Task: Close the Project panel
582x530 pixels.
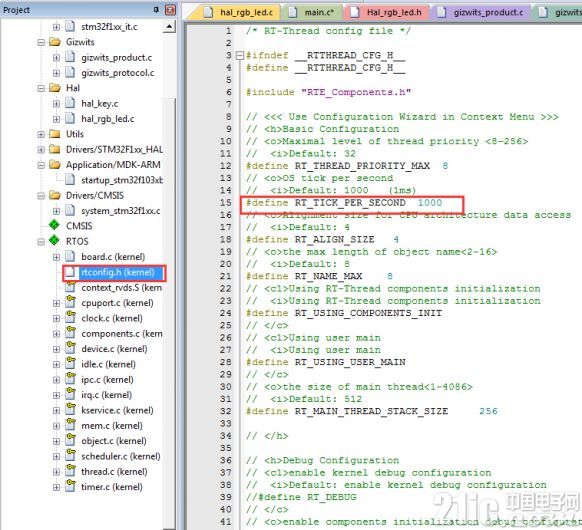Action: point(170,10)
